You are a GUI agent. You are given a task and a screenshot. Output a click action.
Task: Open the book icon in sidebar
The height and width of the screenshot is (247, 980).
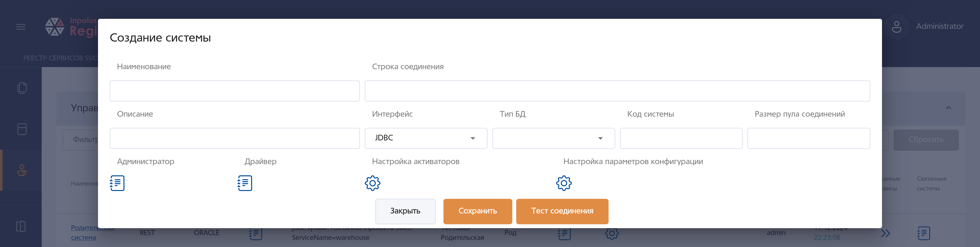[x=21, y=226]
